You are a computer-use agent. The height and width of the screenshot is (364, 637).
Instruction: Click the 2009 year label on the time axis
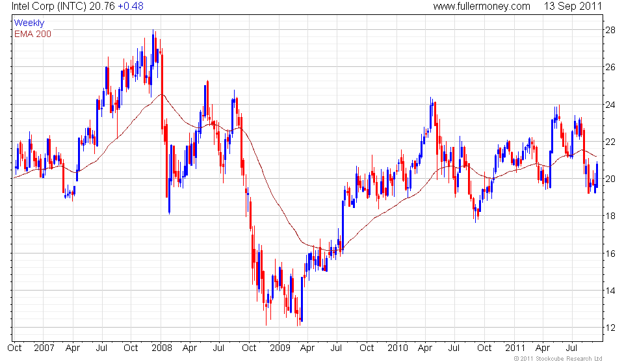[280, 348]
